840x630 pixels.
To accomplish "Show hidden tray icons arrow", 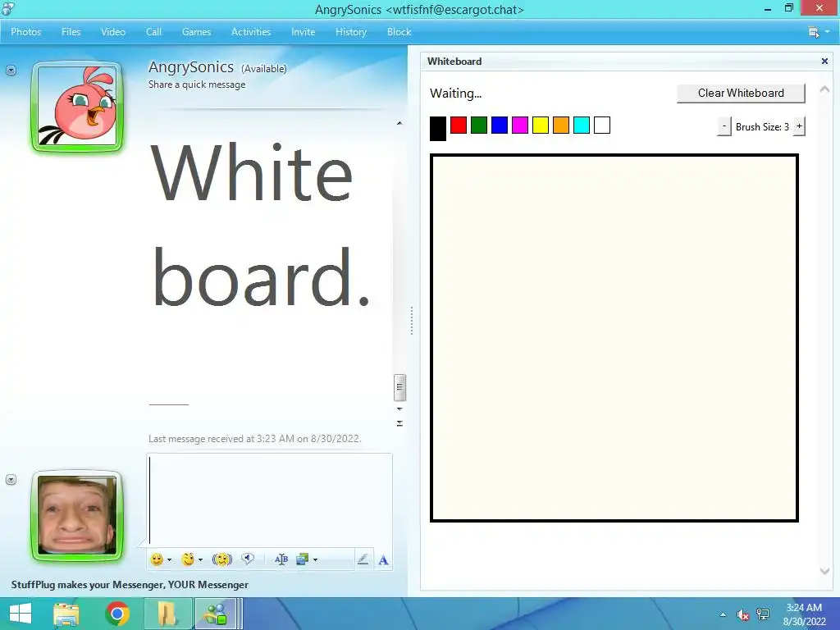I will coord(724,614).
